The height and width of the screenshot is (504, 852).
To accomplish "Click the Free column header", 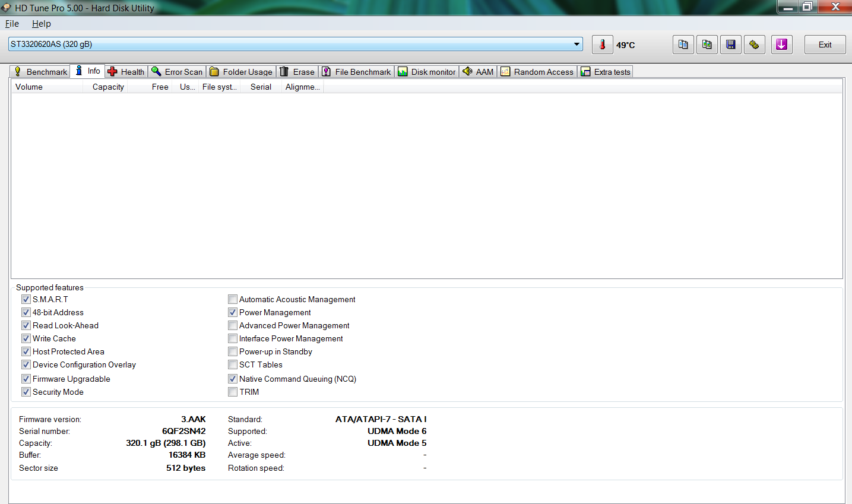I will point(150,87).
